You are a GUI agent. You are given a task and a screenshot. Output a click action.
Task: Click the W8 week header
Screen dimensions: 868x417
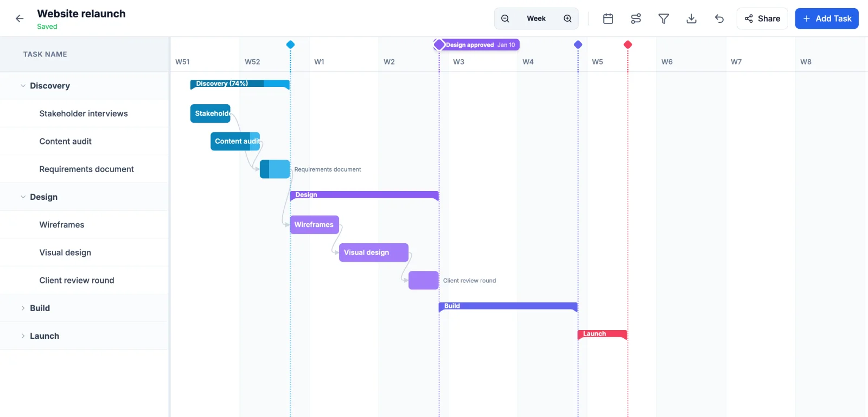click(806, 62)
